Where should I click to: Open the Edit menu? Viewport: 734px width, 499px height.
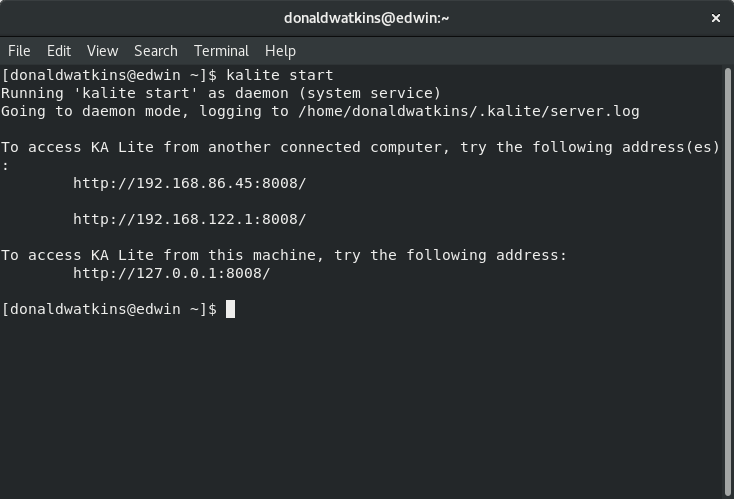pyautogui.click(x=59, y=50)
